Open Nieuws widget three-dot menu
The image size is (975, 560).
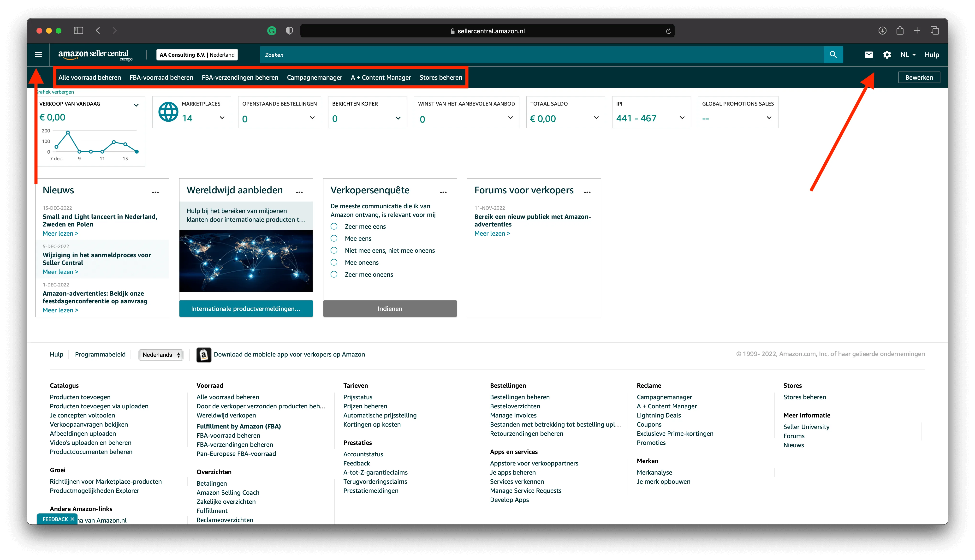(x=155, y=192)
